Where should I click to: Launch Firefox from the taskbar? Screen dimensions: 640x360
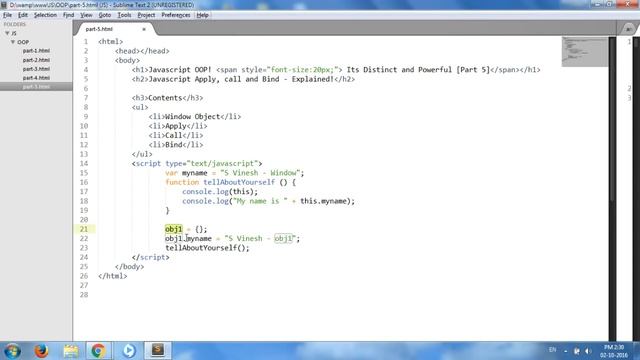(41, 351)
